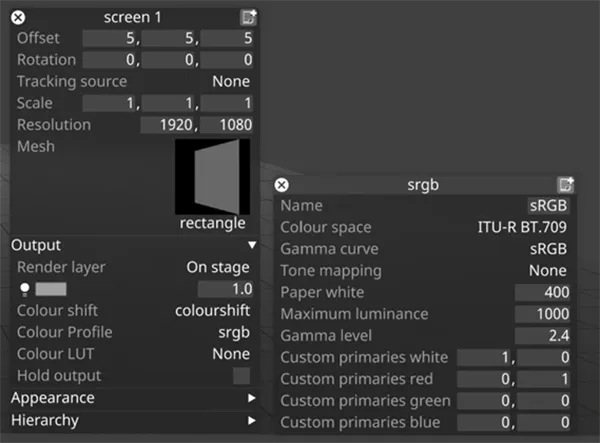Open Colour Profile srgb selector
The width and height of the screenshot is (600, 443).
234,332
